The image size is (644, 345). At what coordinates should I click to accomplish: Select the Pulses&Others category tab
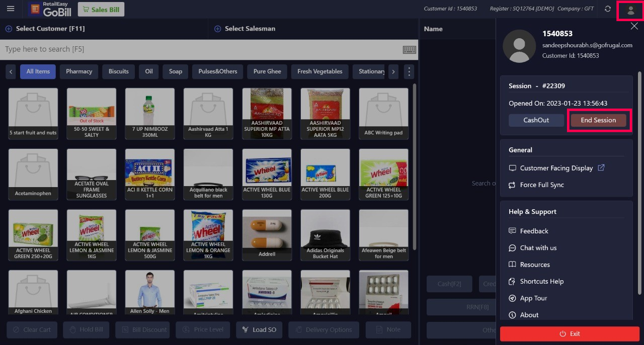pyautogui.click(x=218, y=71)
